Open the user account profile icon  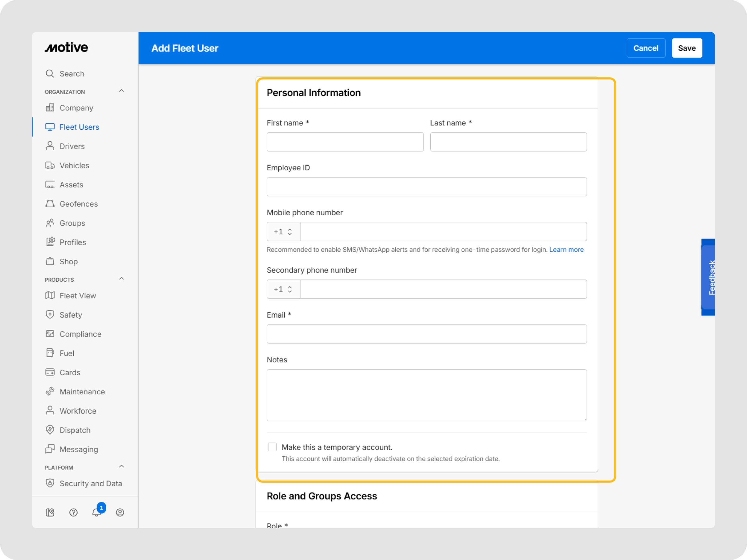pyautogui.click(x=120, y=512)
